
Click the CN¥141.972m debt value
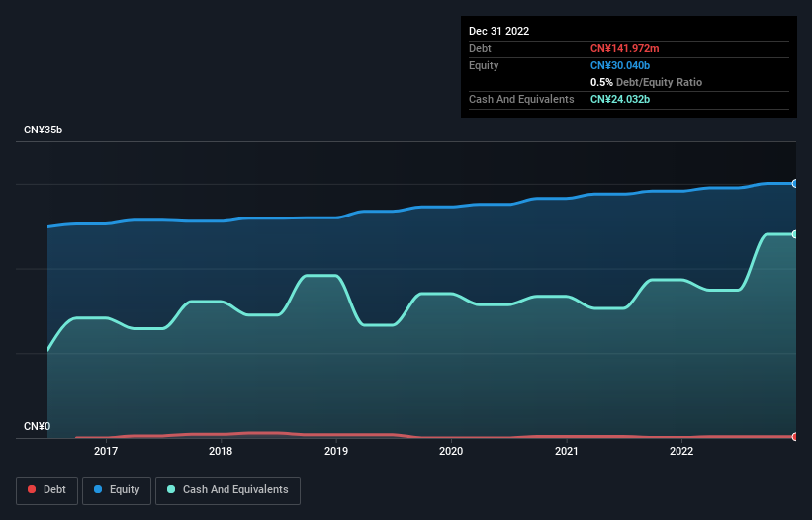624,48
